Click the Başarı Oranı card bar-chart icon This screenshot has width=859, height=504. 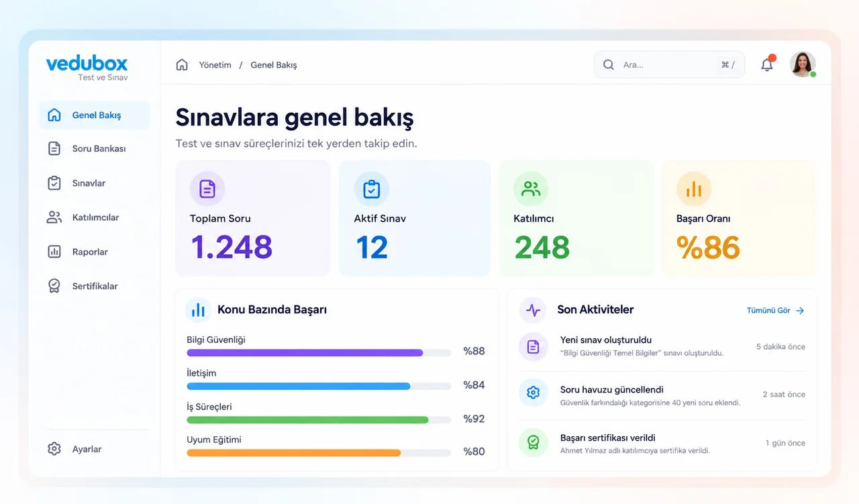[x=694, y=189]
